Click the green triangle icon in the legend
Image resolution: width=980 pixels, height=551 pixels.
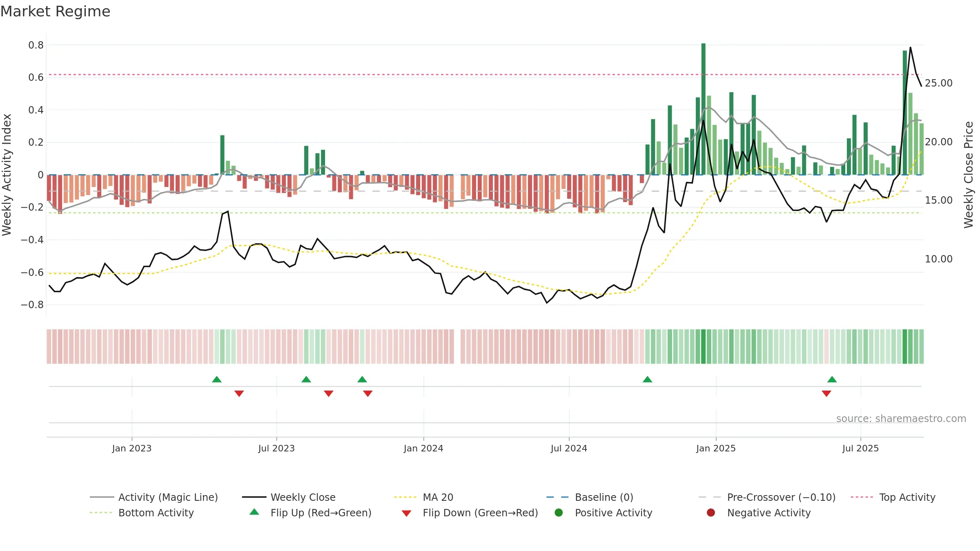click(254, 512)
